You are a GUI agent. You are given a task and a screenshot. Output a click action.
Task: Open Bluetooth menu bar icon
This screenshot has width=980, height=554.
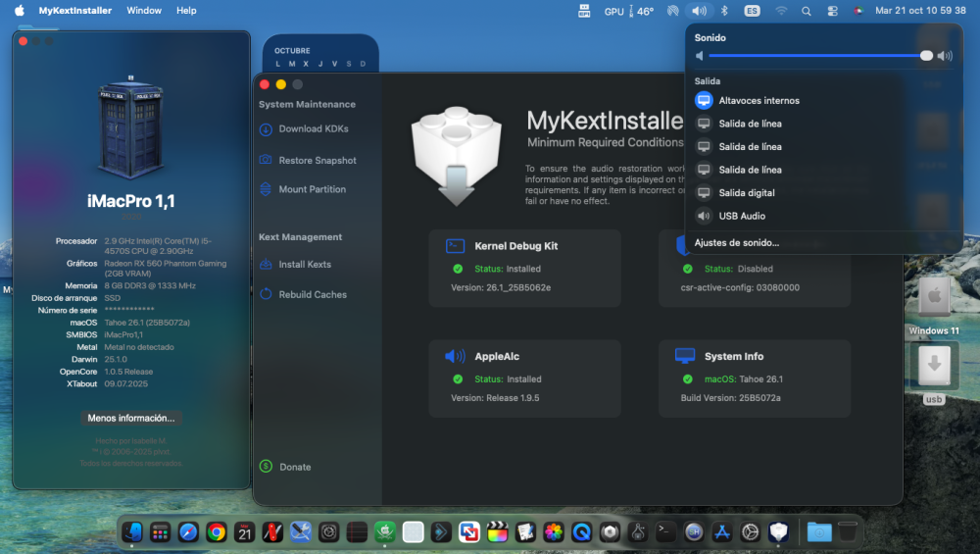pyautogui.click(x=724, y=11)
